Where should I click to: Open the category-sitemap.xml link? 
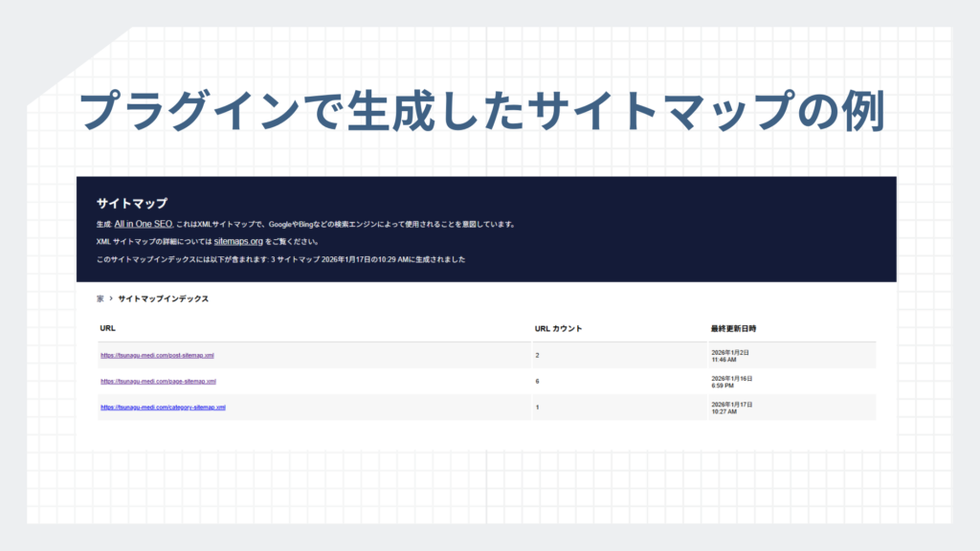[x=165, y=407]
